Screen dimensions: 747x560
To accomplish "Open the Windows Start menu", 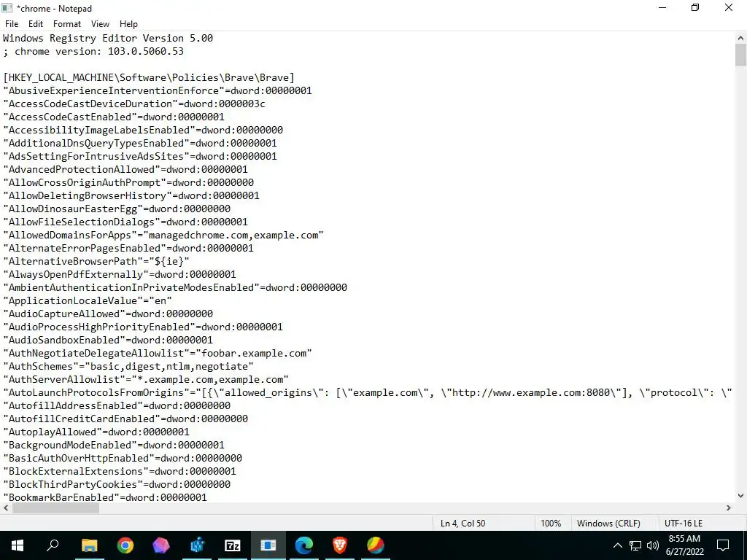I will (18, 545).
